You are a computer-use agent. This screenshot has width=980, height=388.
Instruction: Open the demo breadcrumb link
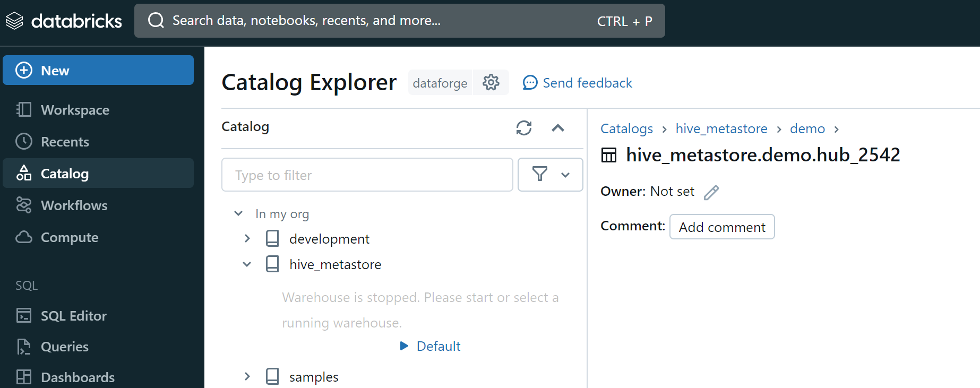coord(807,128)
